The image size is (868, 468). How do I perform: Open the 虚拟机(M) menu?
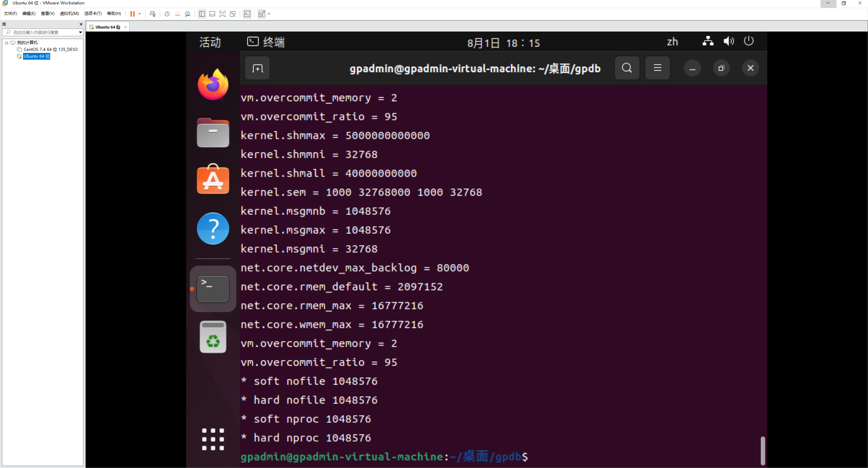69,14
